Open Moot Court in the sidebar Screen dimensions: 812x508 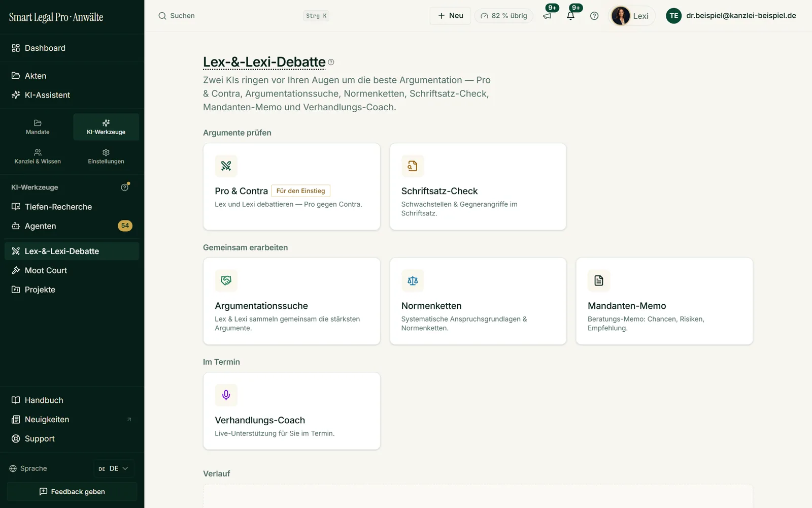[72, 271]
